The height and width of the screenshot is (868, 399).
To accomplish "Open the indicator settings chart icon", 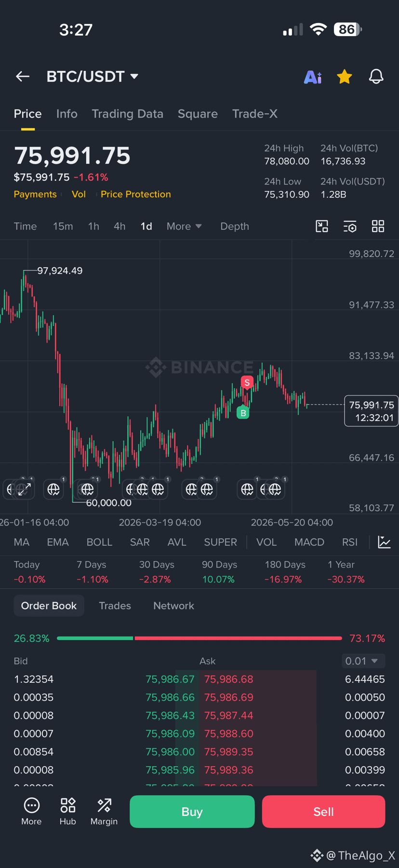I will click(x=384, y=542).
